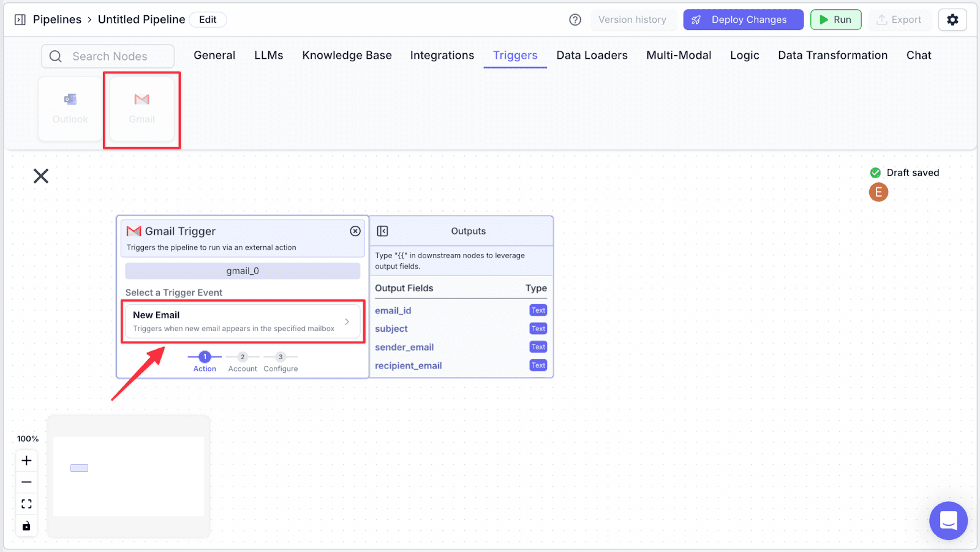Add the Gmail trigger node
980x552 pixels.
[142, 109]
